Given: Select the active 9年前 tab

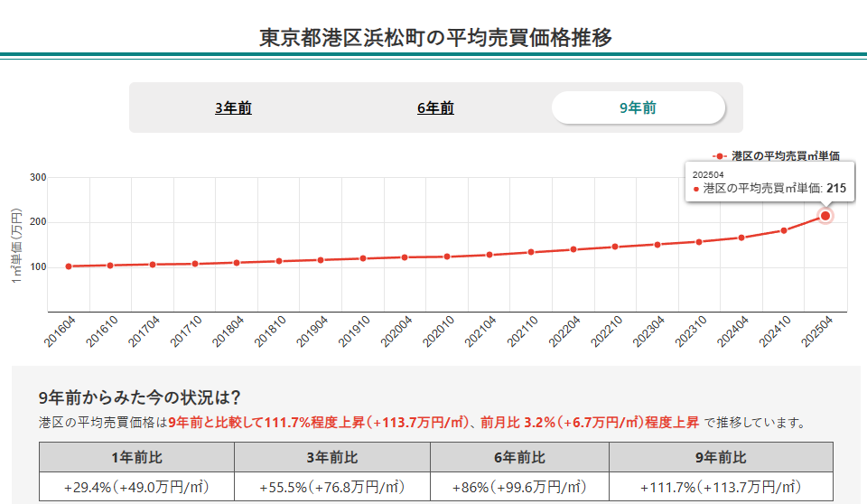Looking at the screenshot, I should click(x=638, y=107).
